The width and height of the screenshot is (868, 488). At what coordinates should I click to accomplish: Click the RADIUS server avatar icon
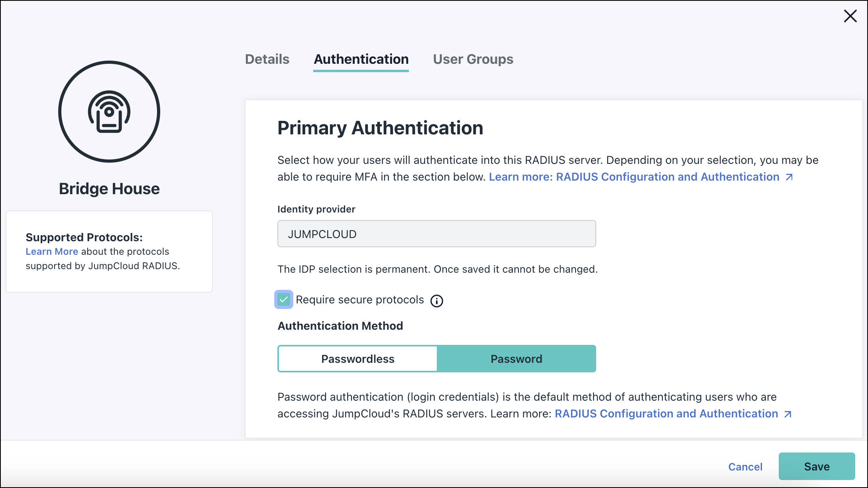pos(109,112)
